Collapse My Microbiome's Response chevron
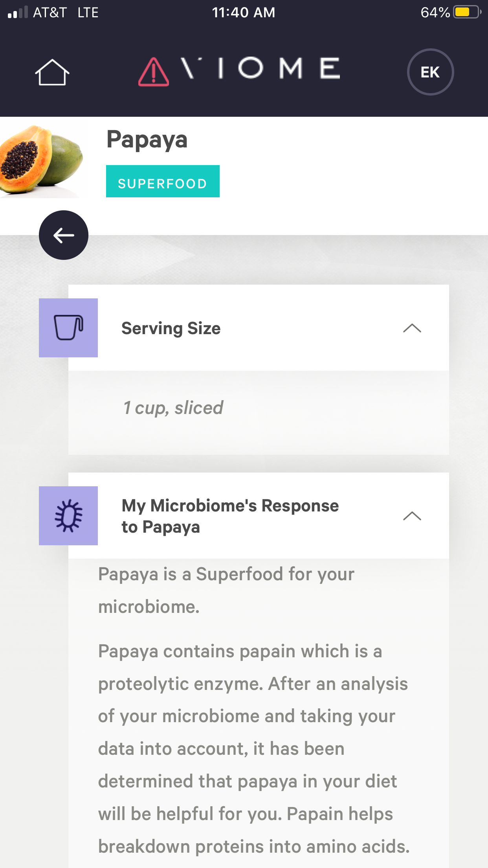Image resolution: width=488 pixels, height=868 pixels. click(412, 516)
